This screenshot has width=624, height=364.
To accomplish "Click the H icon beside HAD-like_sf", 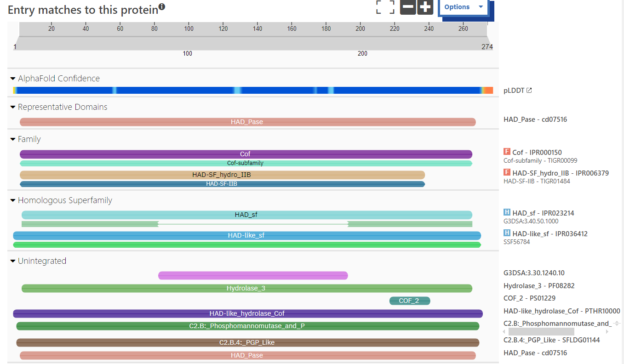I will pos(507,233).
